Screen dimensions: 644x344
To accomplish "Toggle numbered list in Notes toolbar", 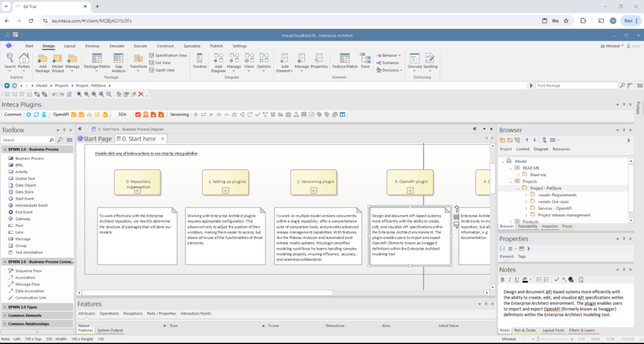I will pyautogui.click(x=547, y=280).
